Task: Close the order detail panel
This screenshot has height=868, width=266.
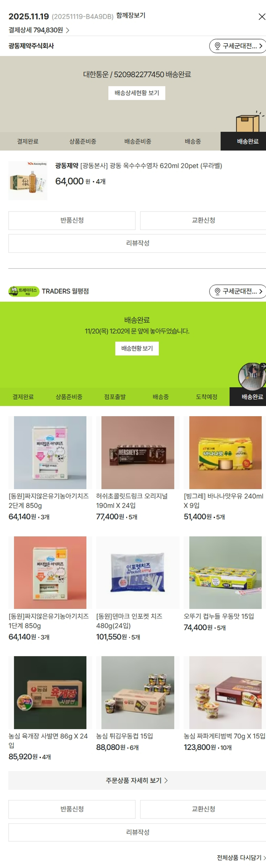Action: coord(262,17)
